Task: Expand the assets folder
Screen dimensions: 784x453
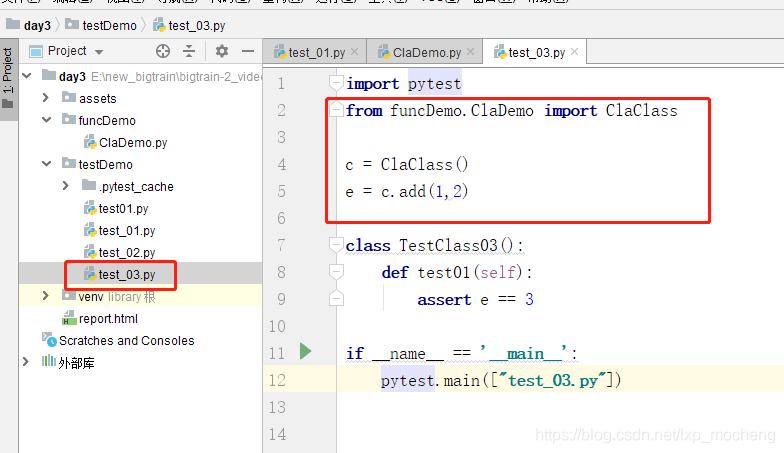Action: 46,98
